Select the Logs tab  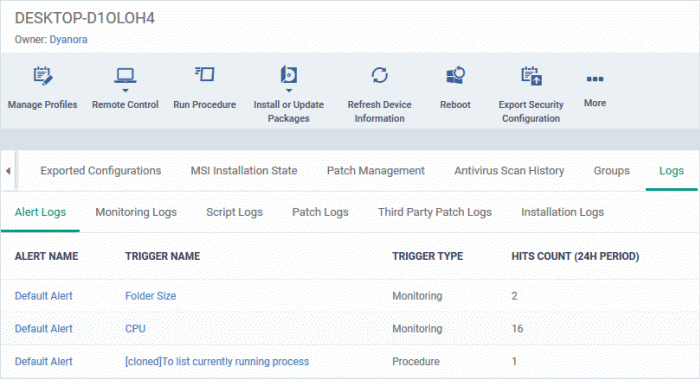(x=671, y=171)
